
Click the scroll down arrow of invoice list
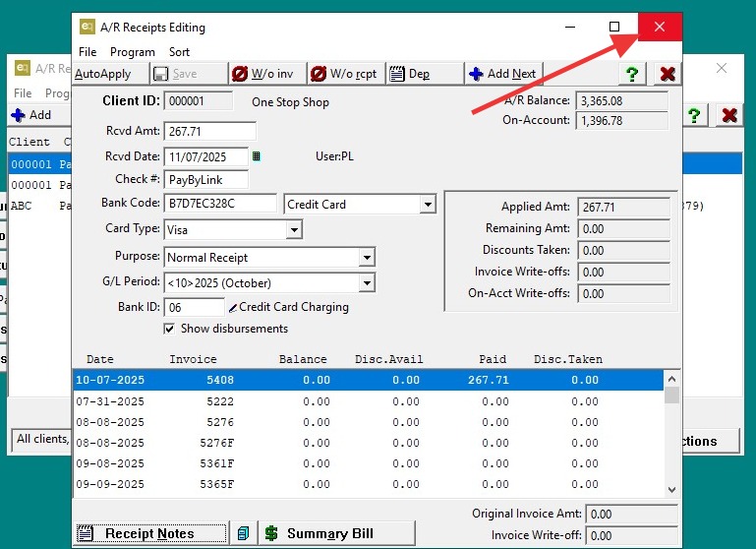coord(672,489)
